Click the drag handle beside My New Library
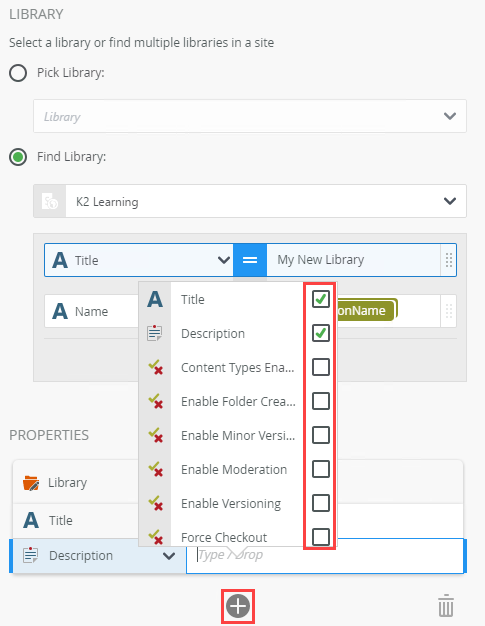The image size is (485, 626). click(449, 260)
